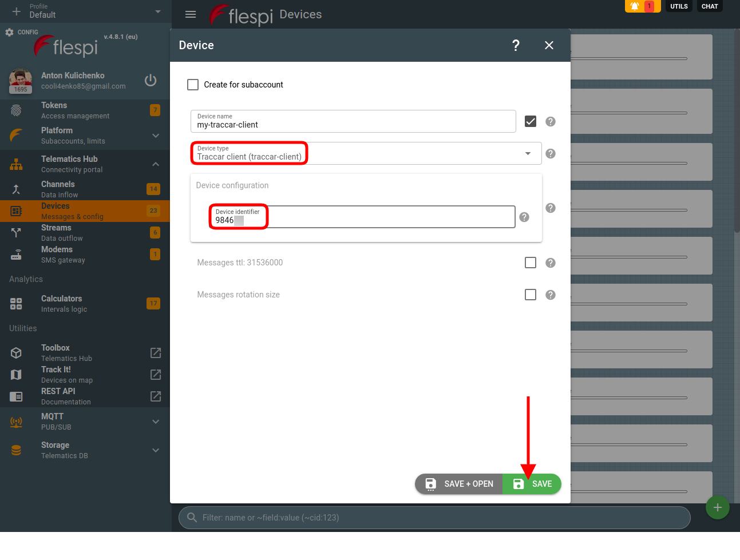Viewport: 740px width, 560px height.
Task: Open the Device type dropdown
Action: [x=366, y=153]
